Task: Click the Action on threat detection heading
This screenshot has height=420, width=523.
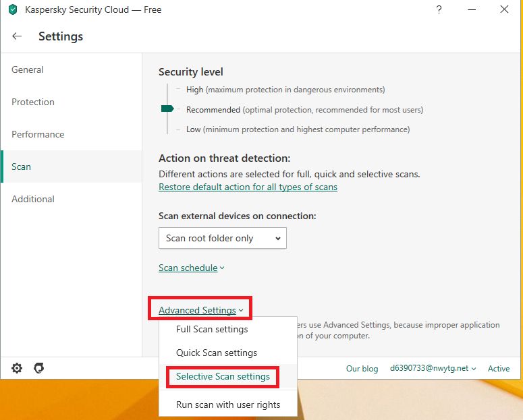Action: coord(225,158)
